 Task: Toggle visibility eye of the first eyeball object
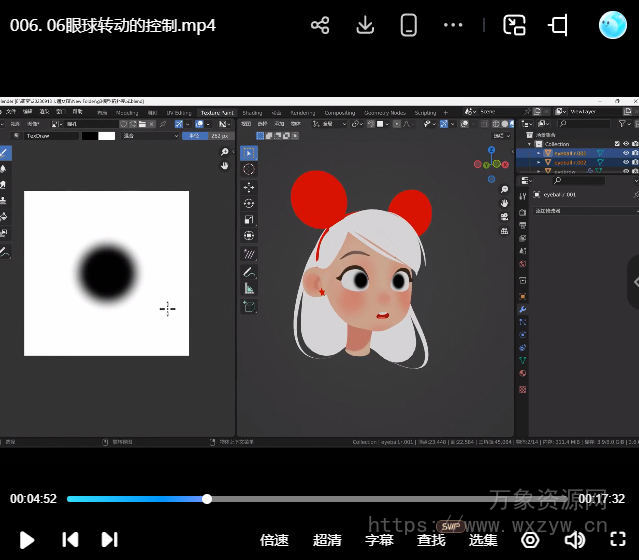point(626,153)
